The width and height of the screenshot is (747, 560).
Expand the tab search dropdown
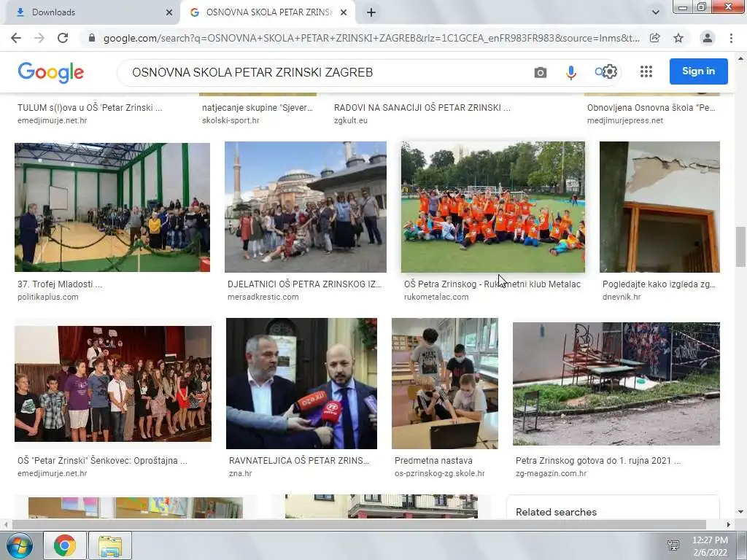(x=656, y=12)
